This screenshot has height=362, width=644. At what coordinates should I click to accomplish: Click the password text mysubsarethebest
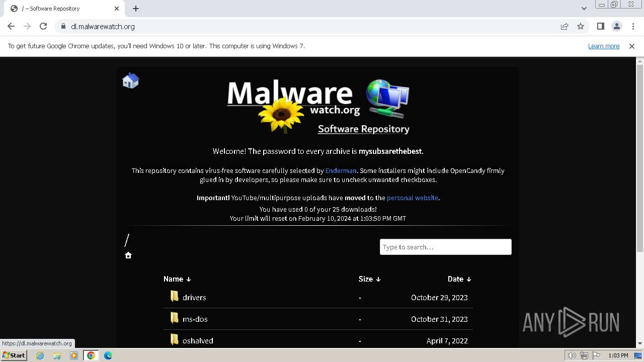click(x=390, y=151)
